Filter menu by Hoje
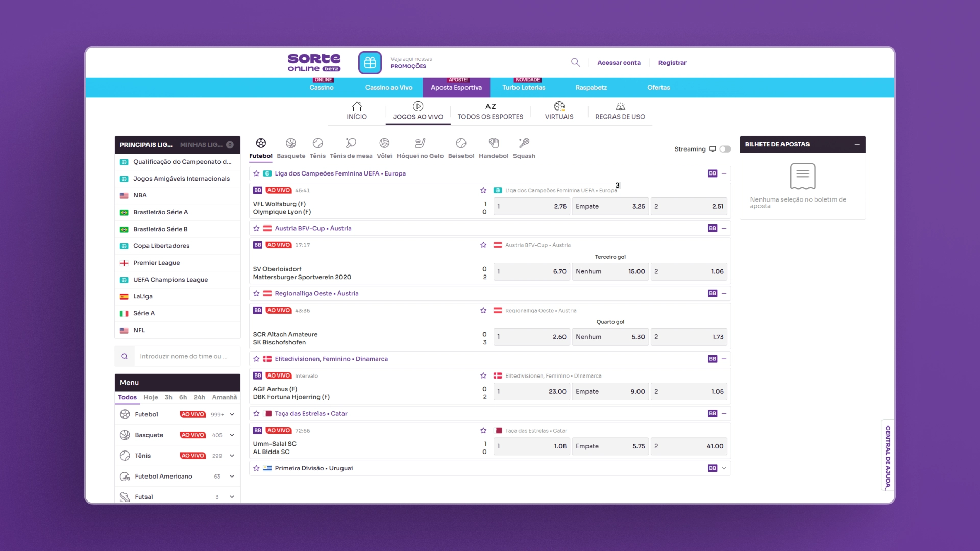Screen dimensions: 980x551 click(151, 397)
